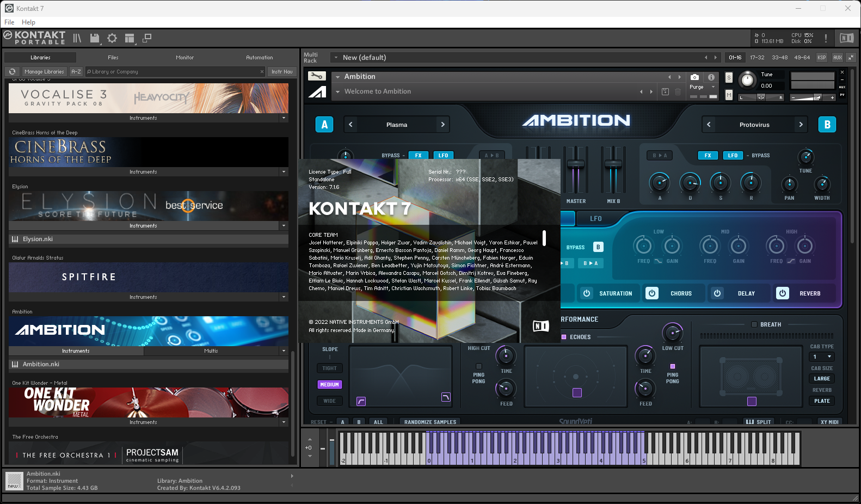Screen dimensions: 861x504
Task: Click the save floppy disk icon
Action: pyautogui.click(x=95, y=38)
